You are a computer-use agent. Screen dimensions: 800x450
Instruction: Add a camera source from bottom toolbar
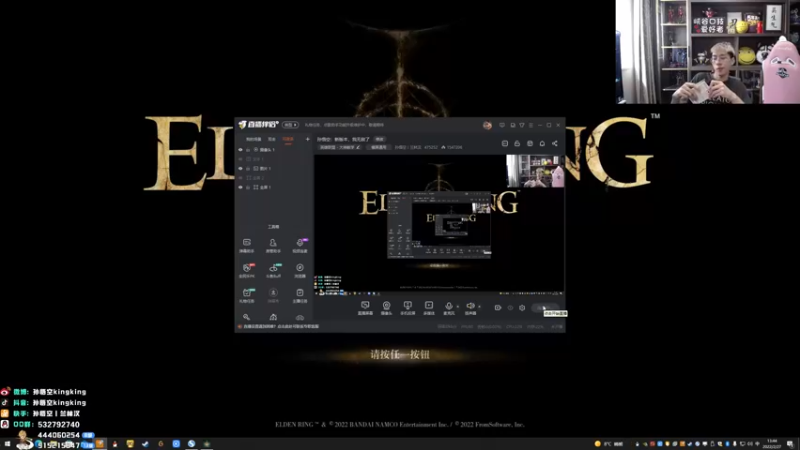click(386, 307)
